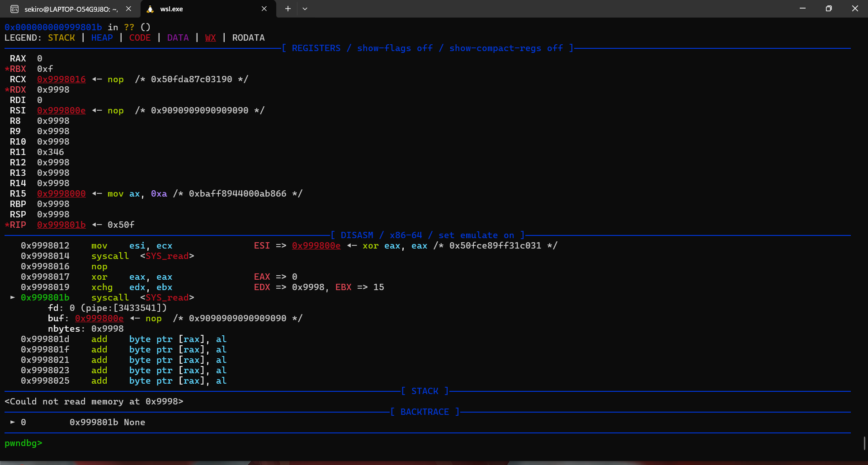The height and width of the screenshot is (465, 868).
Task: Click the RIP address 0x999801b
Action: (61, 225)
